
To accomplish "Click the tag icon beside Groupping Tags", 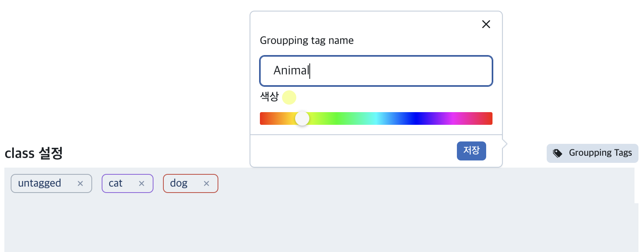I will pos(558,153).
